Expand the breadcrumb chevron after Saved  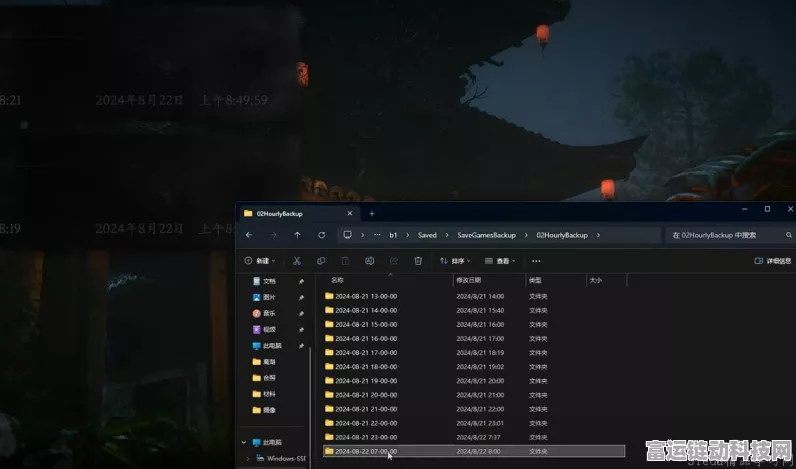click(x=447, y=235)
